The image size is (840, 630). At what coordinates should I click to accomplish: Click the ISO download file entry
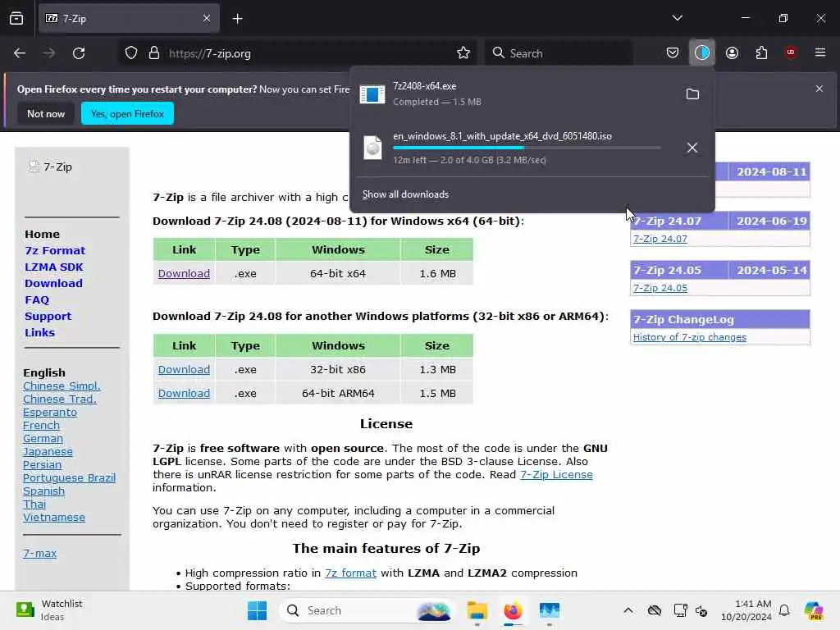click(x=514, y=148)
